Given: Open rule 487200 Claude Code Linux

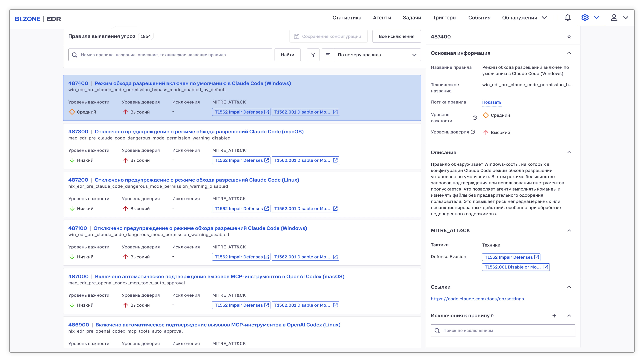Looking at the screenshot, I should tap(197, 180).
